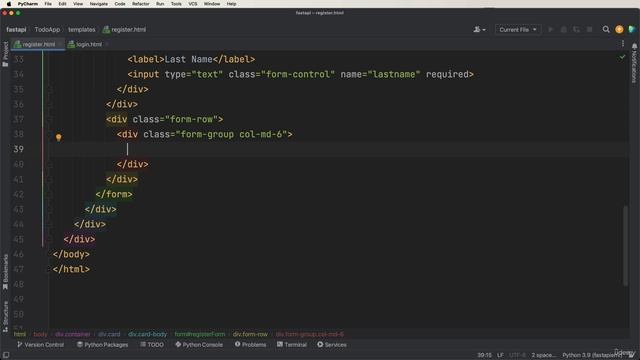Viewport: 640px width, 360px height.
Task: Open the Tools menu
Action: (x=176, y=4)
